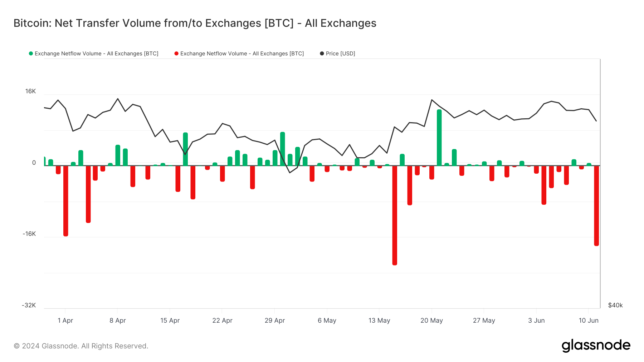
Task: Click the $40k price axis label
Action: (x=615, y=305)
